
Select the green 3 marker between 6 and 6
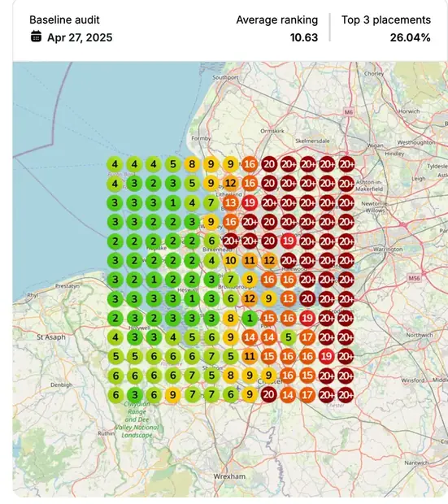(134, 395)
